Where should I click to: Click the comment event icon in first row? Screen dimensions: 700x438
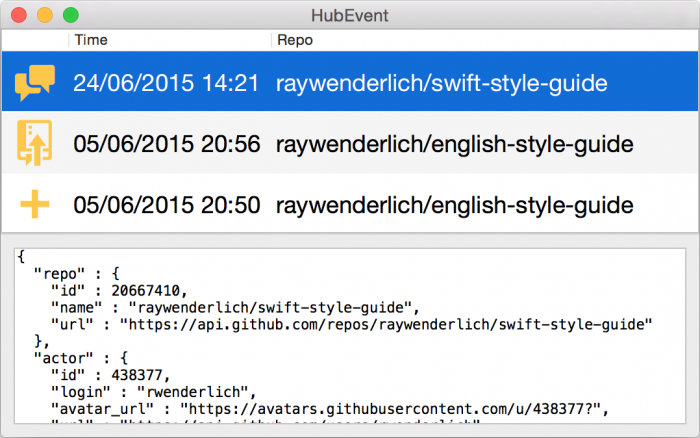tap(35, 82)
